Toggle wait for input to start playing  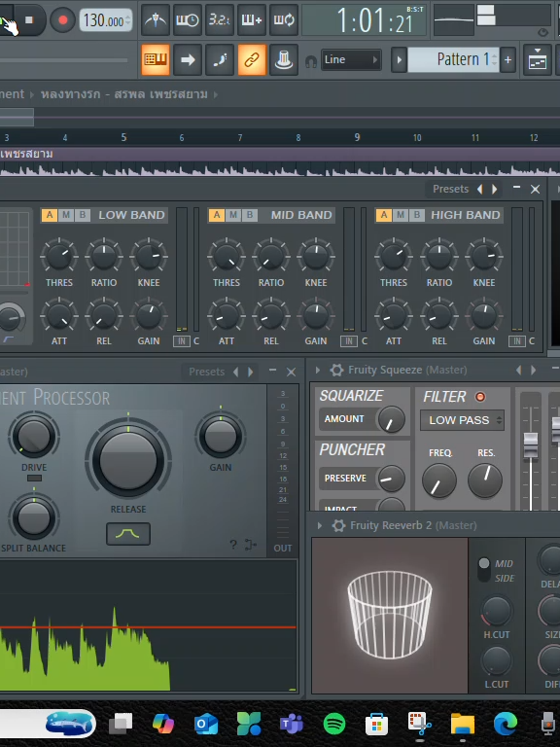coord(187,20)
